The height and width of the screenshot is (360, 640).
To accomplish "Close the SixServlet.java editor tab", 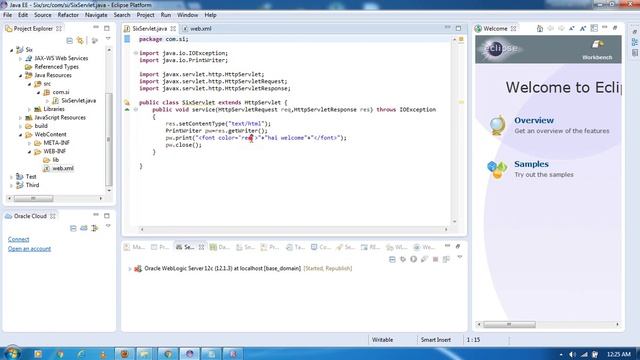I will 173,29.
